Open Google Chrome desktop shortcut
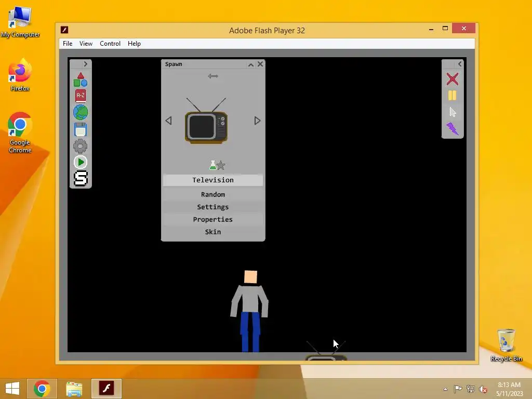The width and height of the screenshot is (532, 399). [20, 132]
